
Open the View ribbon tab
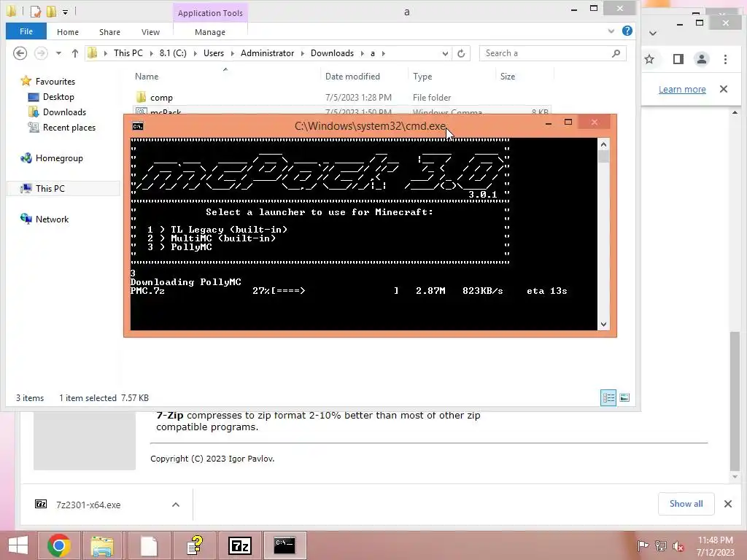[150, 32]
